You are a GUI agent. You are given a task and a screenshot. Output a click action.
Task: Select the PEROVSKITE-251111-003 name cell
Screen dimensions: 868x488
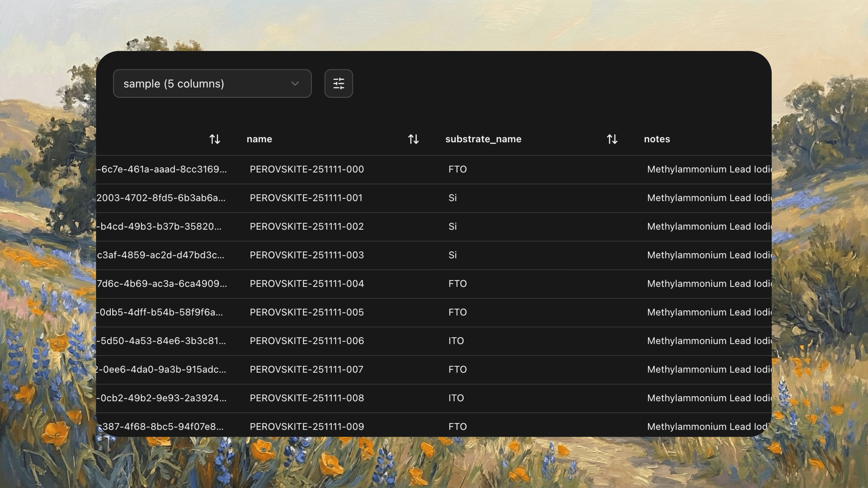[307, 255]
